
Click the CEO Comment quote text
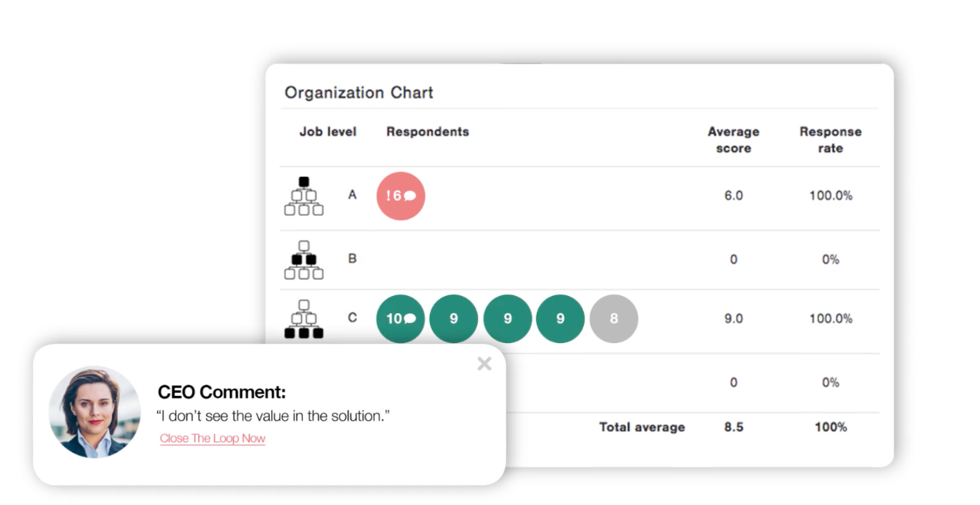(273, 417)
